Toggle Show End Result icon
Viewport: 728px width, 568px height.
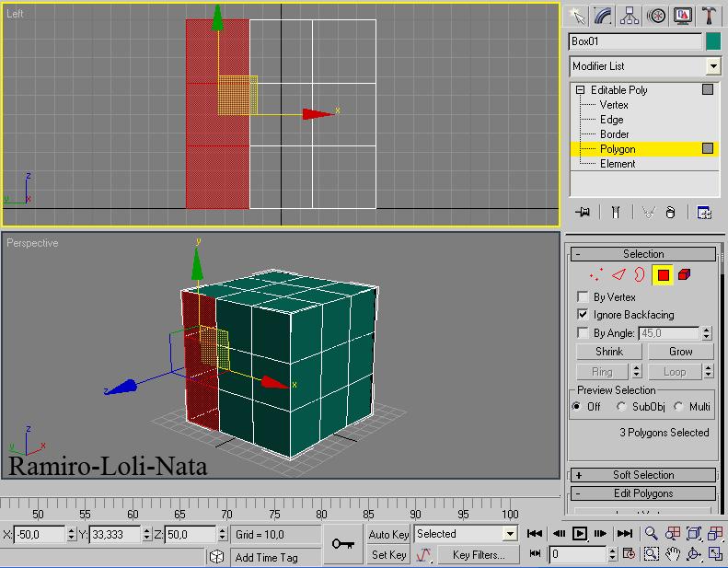coord(616,213)
